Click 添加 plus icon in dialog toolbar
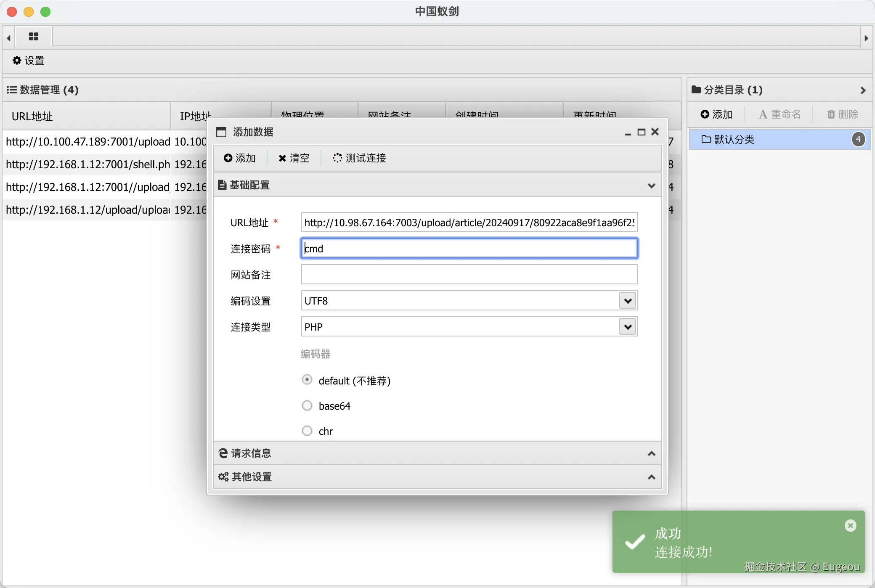This screenshot has height=588, width=875. 240,158
